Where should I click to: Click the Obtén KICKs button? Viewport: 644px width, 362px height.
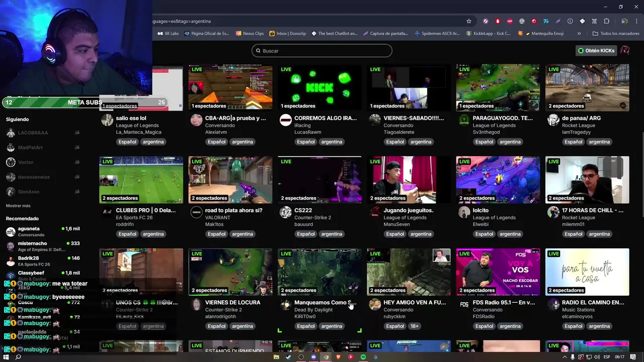[596, 50]
